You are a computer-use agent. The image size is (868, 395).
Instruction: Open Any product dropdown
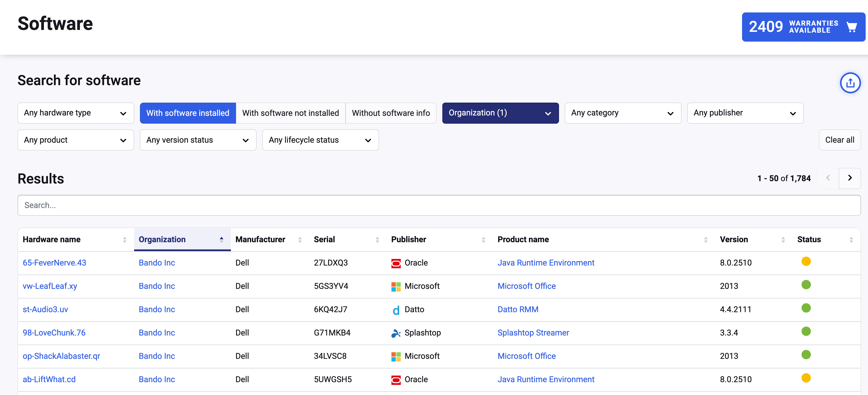[75, 140]
